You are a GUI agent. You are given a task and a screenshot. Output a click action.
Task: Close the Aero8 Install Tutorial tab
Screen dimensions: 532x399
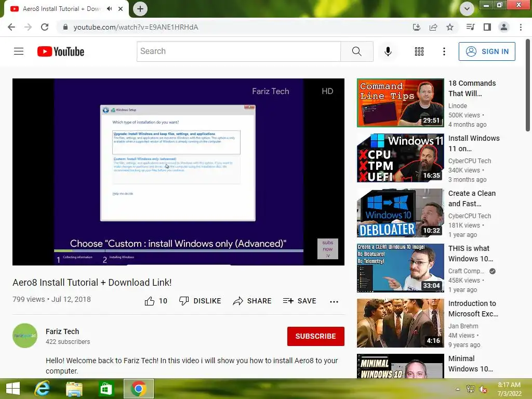tap(121, 9)
